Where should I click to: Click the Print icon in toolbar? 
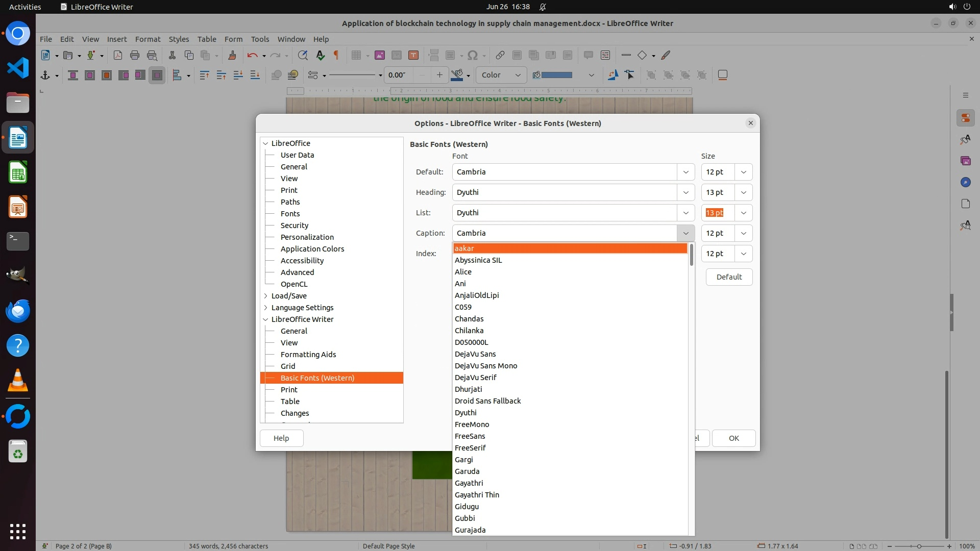(x=135, y=56)
